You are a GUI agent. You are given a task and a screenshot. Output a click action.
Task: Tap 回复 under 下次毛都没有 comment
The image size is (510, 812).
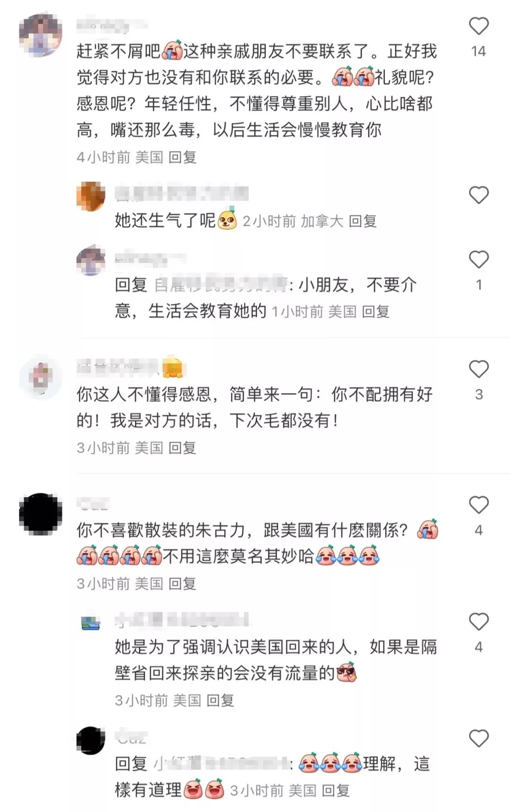(x=182, y=448)
